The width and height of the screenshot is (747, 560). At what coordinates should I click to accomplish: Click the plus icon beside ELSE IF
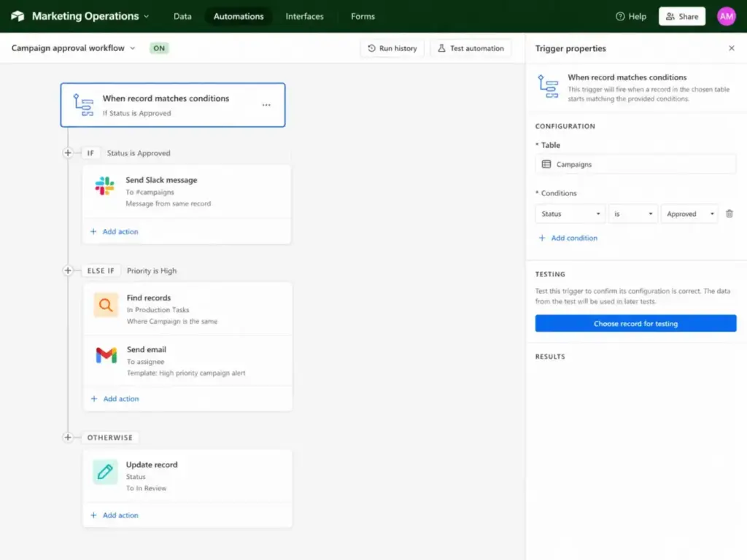tap(68, 271)
